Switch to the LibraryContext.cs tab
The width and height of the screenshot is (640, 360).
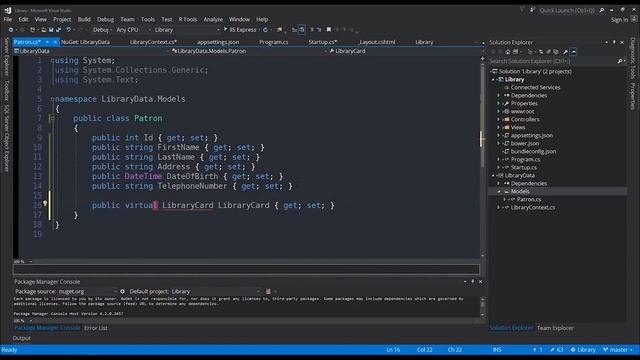click(153, 42)
